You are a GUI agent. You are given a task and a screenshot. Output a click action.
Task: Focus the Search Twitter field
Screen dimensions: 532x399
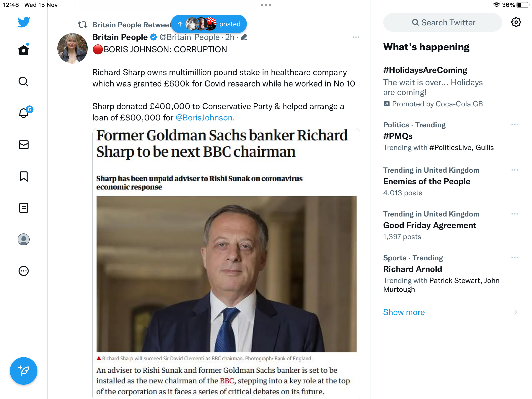coord(443,22)
